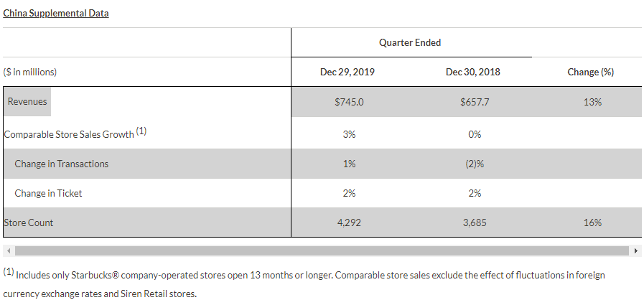
Task: Select the $657.7 revenue value
Action: pos(474,102)
